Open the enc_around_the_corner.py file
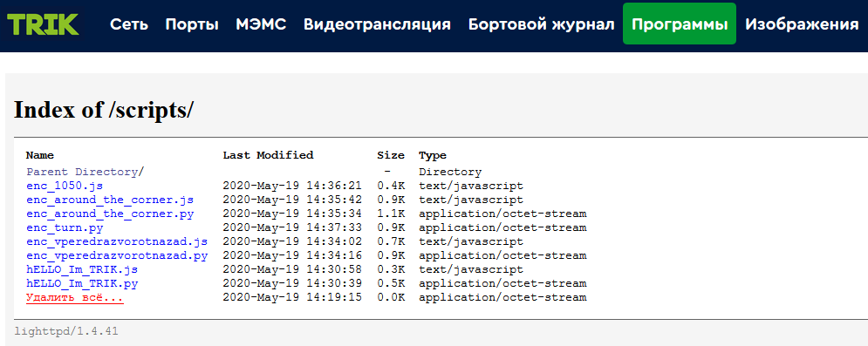Viewport: 868px width, 346px height. point(110,214)
